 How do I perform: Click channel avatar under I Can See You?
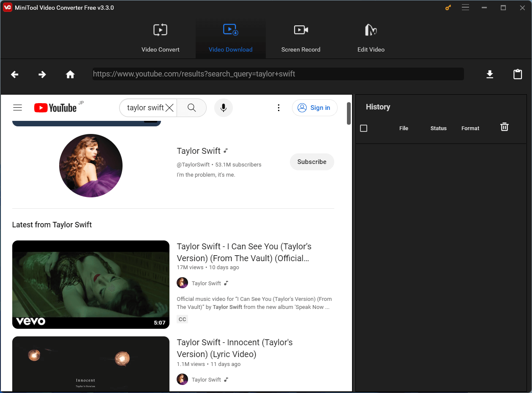(182, 283)
